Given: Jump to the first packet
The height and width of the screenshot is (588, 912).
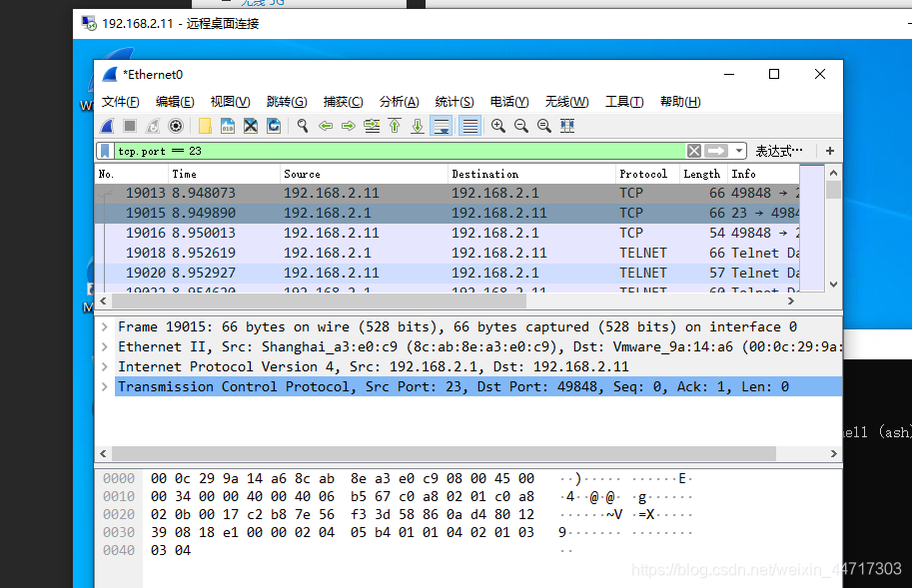Looking at the screenshot, I should (395, 126).
